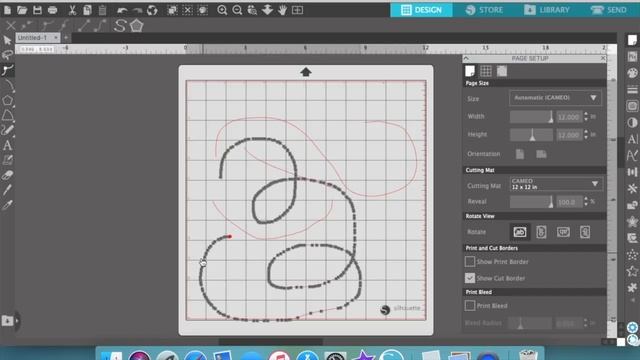Select landscape orientation option
The height and width of the screenshot is (360, 640).
[541, 154]
